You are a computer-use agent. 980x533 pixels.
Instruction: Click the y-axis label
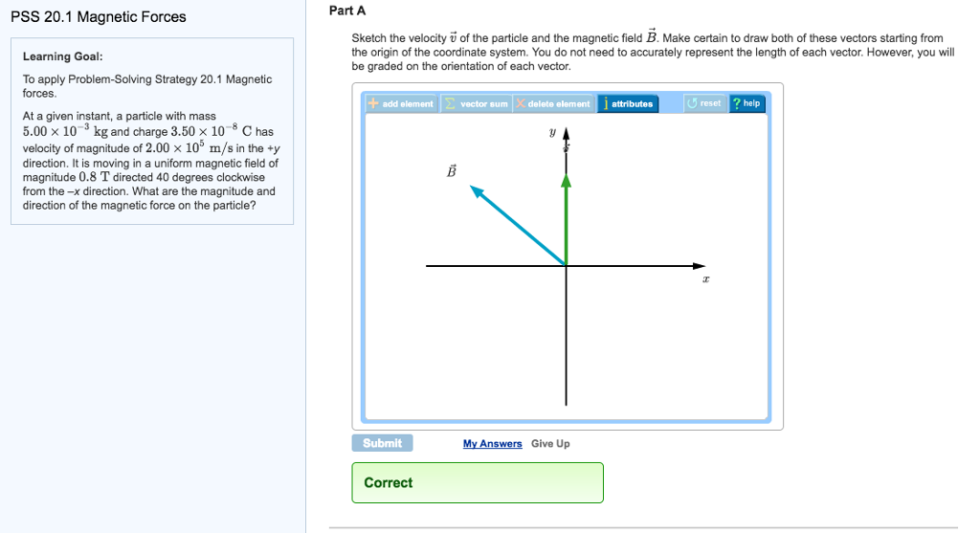552,134
